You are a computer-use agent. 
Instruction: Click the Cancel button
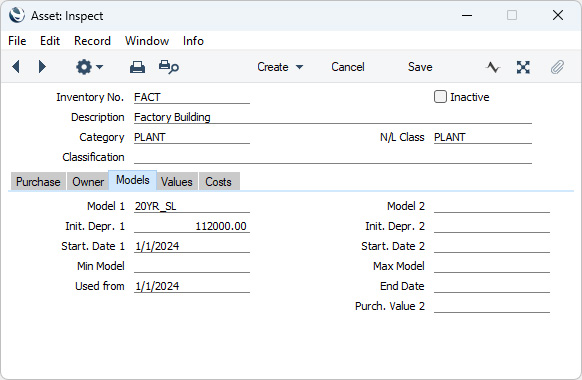tap(348, 67)
